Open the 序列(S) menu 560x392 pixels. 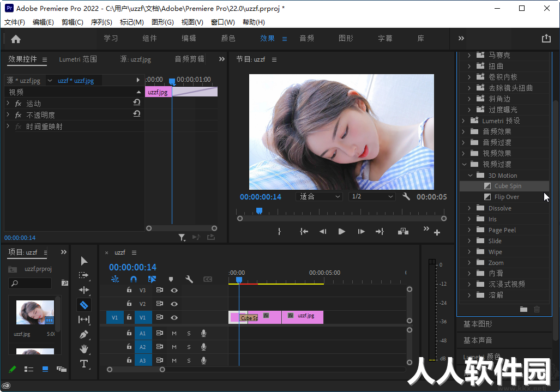pos(101,22)
